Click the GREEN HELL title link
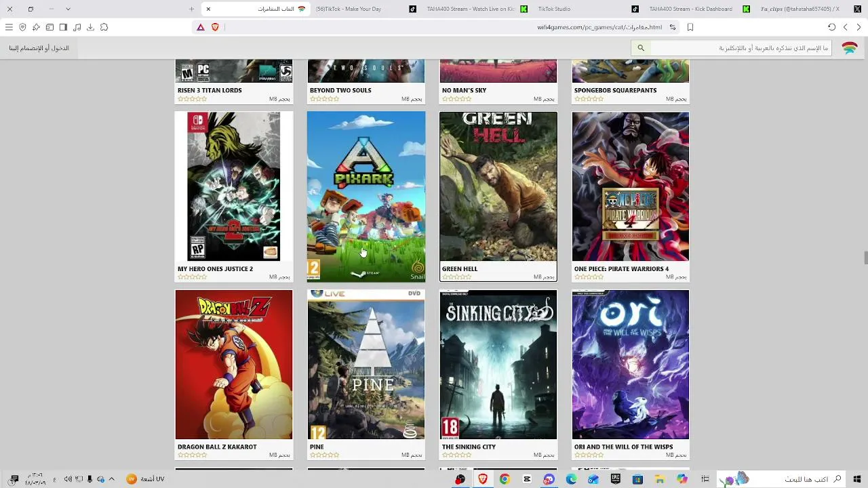The width and height of the screenshot is (868, 488). [x=460, y=269]
